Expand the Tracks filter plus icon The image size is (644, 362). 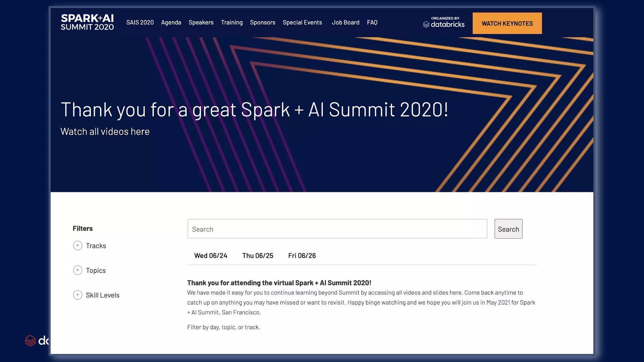point(78,245)
